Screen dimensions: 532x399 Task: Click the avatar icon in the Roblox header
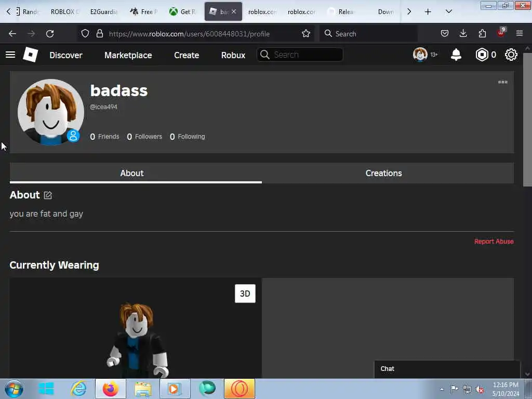(420, 55)
